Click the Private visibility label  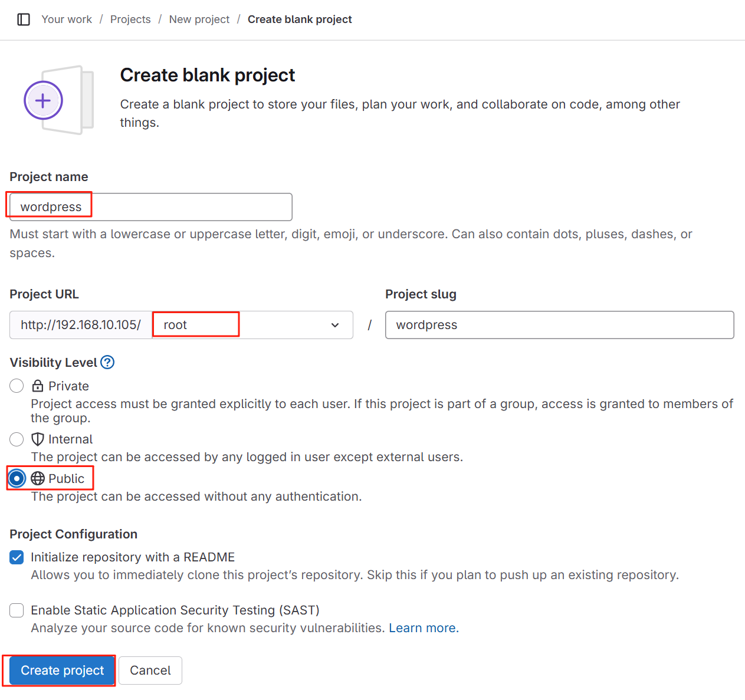(x=68, y=386)
